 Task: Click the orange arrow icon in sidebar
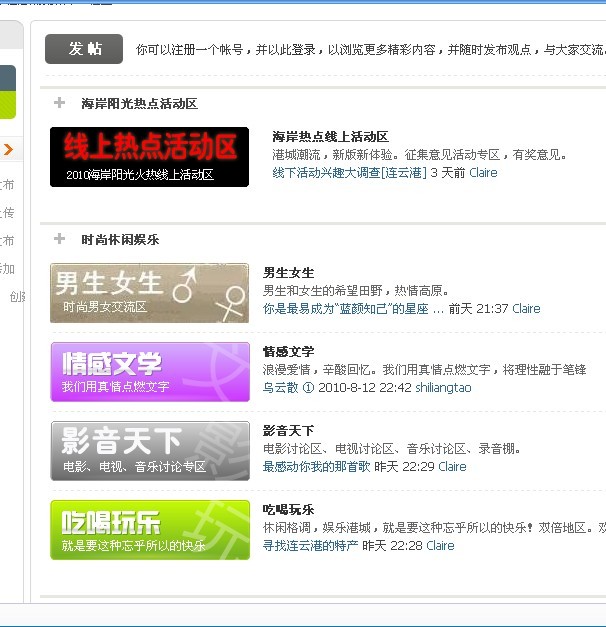pyautogui.click(x=8, y=150)
